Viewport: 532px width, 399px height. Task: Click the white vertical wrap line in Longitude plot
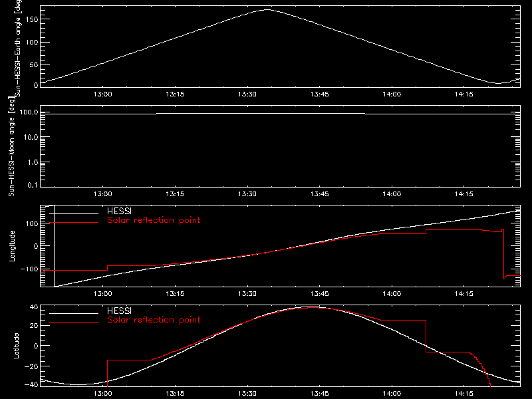tap(55, 246)
